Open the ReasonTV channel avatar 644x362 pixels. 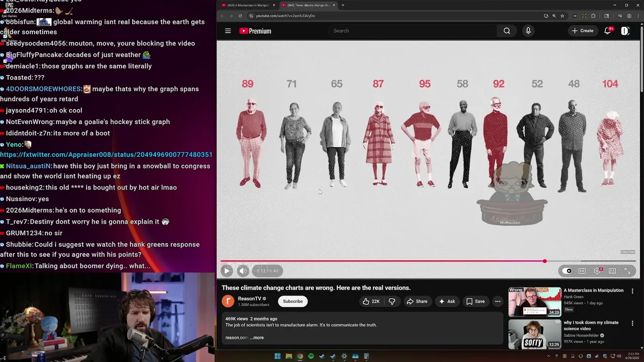click(x=228, y=301)
